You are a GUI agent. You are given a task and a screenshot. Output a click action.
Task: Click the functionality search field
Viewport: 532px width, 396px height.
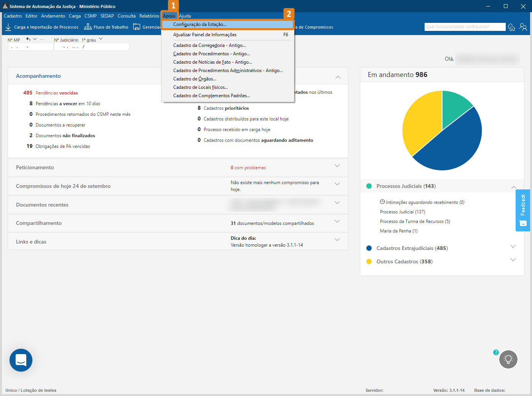(464, 27)
